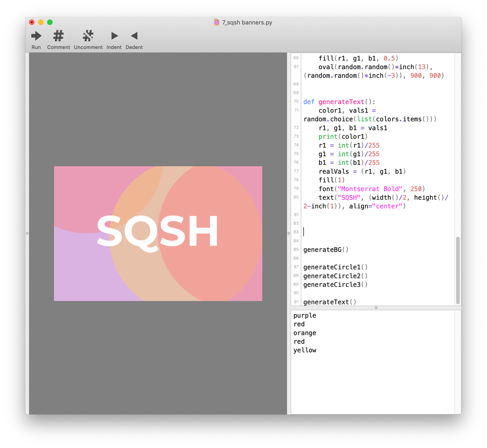Screen dimensions: 487x448
Task: Close the window with red button
Action: click(x=32, y=22)
